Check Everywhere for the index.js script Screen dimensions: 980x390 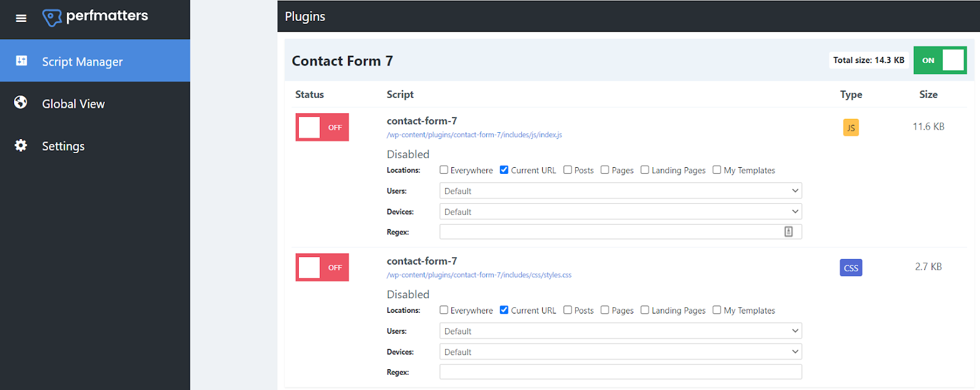coord(444,170)
